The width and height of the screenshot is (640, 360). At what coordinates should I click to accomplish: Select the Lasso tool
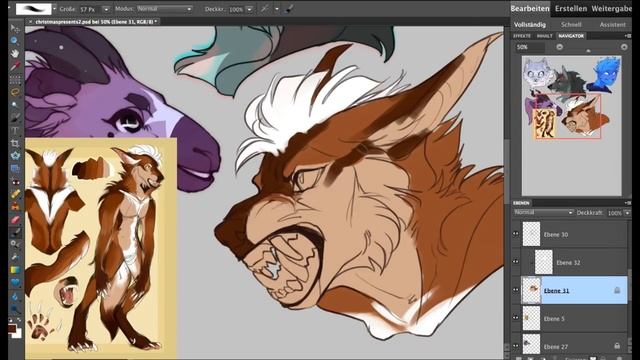pyautogui.click(x=15, y=92)
